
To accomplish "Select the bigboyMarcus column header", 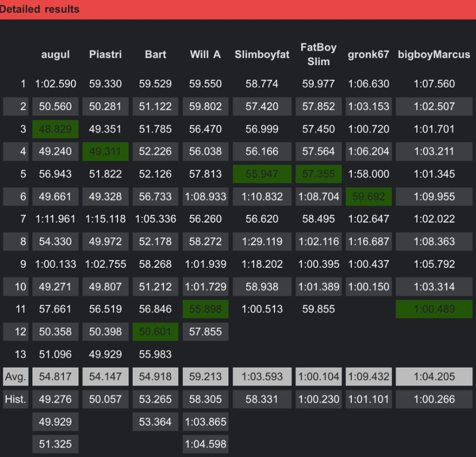I will [435, 55].
